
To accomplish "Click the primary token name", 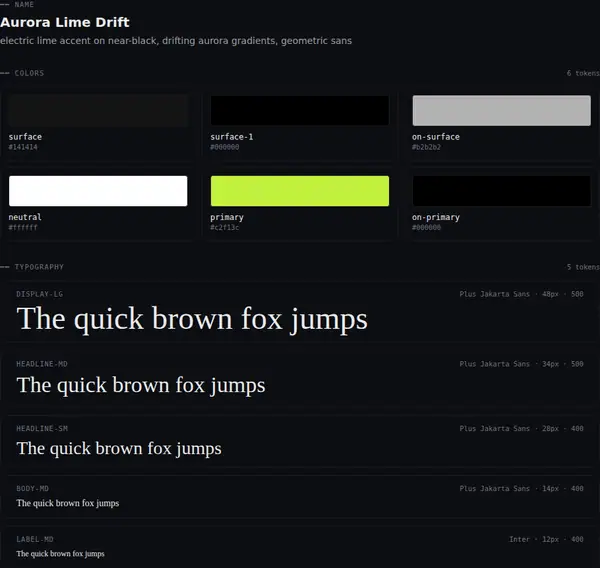I will (x=227, y=217).
